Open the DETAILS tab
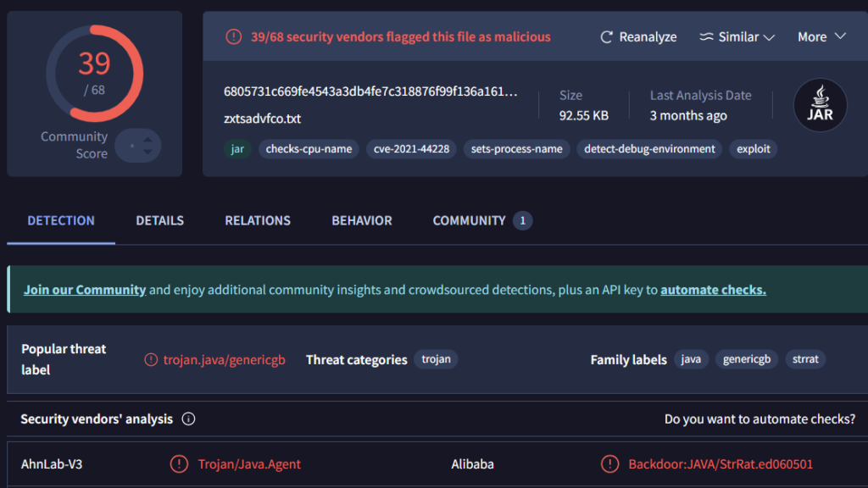Screen dimensions: 868x488 point(160,220)
